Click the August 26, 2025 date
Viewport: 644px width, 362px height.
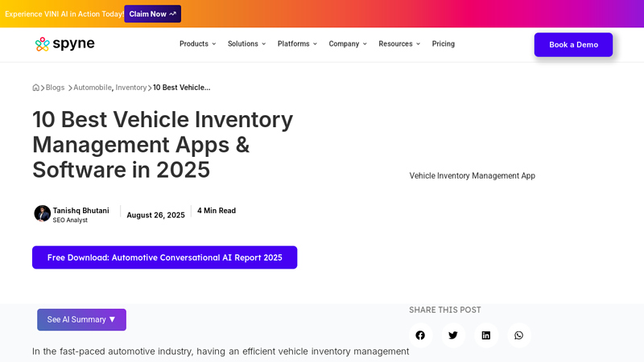(155, 215)
